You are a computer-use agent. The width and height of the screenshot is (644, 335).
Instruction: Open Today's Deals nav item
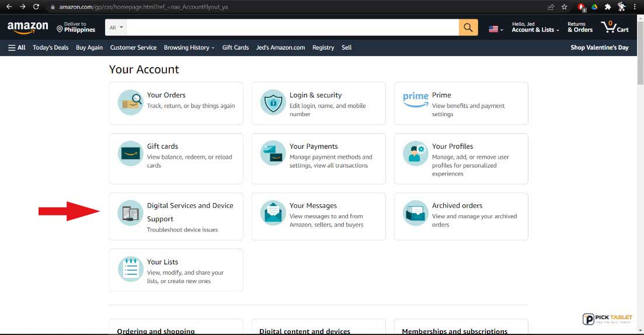[51, 48]
